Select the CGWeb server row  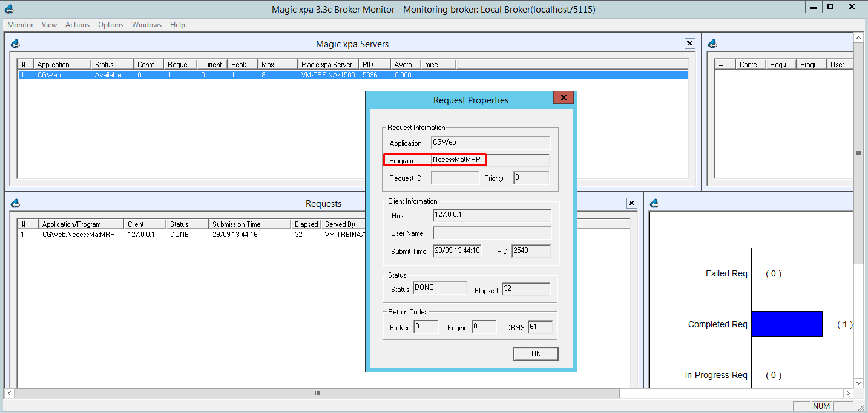coord(353,75)
